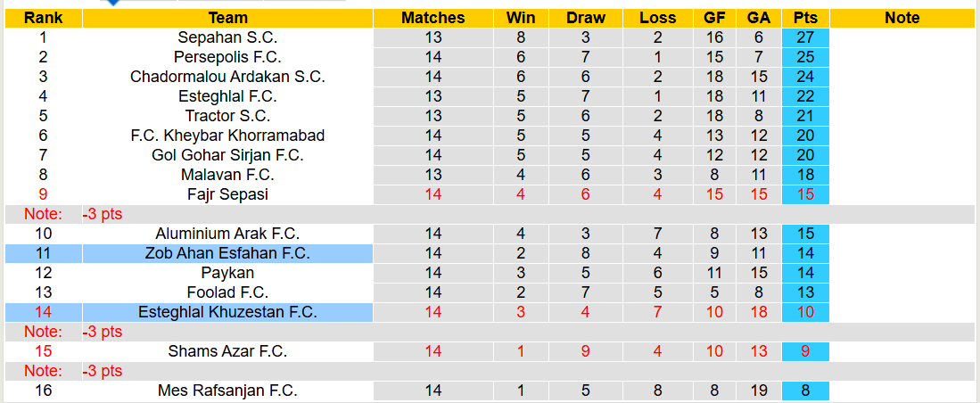Click the Fajr Sepasi team name
This screenshot has height=403, width=980.
[x=227, y=194]
